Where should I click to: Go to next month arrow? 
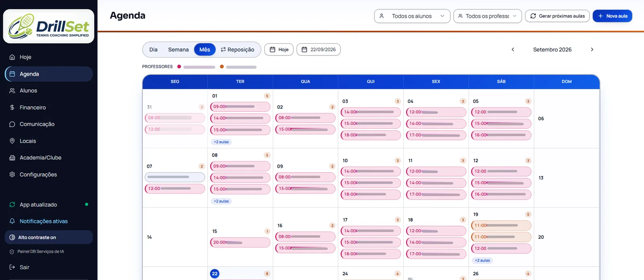[x=592, y=49]
